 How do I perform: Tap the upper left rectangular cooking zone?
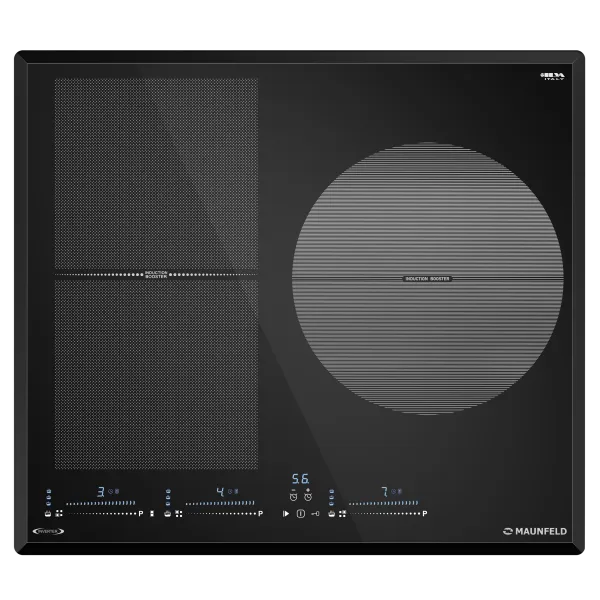[155, 172]
